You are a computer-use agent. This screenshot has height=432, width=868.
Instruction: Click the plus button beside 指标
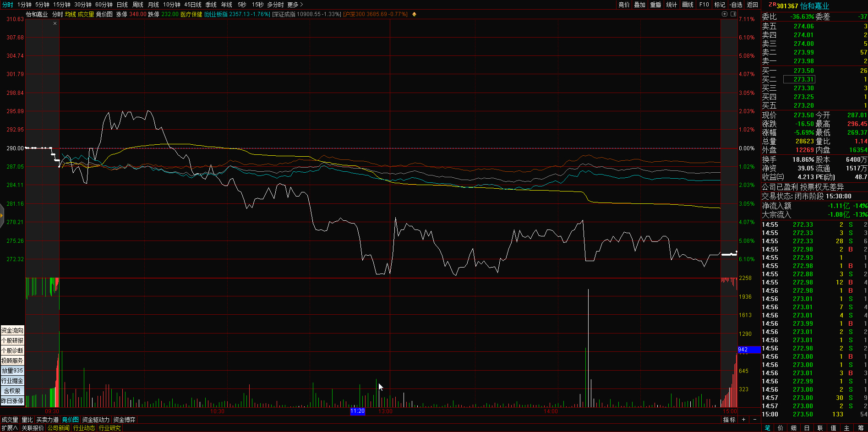[743, 420]
